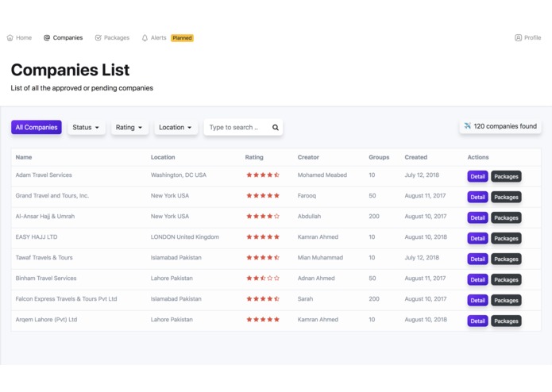Viewport: 552px width, 392px height.
Task: Open the Alerts menu item
Action: (154, 37)
